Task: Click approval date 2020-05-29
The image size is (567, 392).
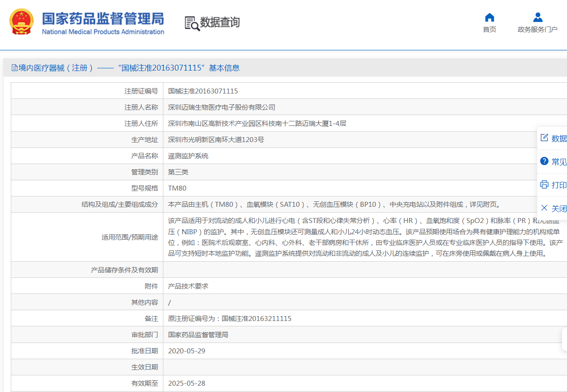Action: (x=186, y=351)
